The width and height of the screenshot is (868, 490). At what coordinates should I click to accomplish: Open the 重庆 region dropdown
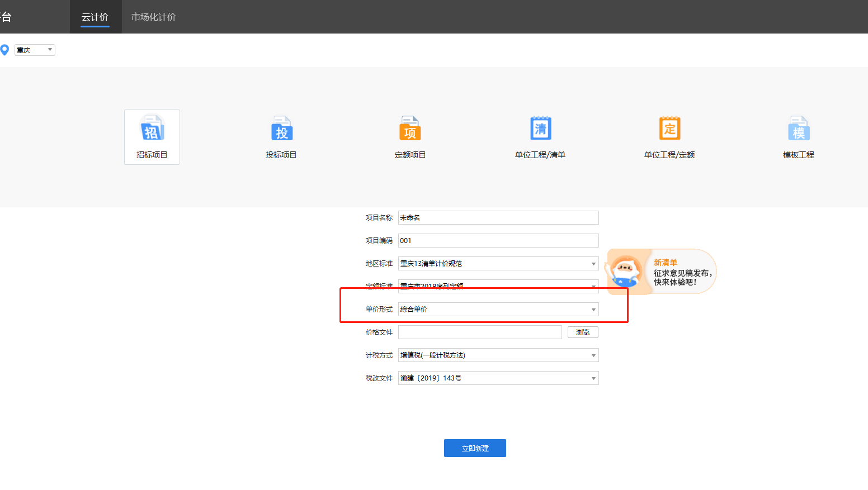pyautogui.click(x=35, y=50)
